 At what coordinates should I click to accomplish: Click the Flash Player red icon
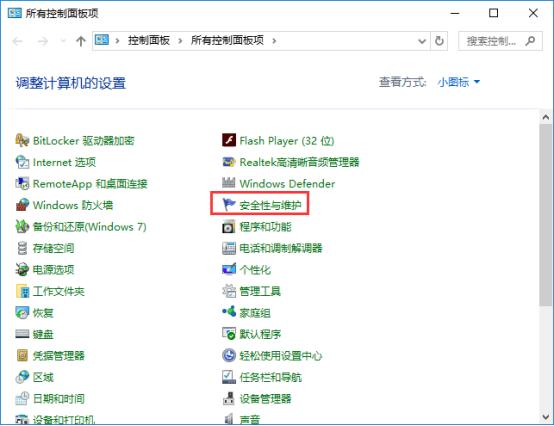click(x=229, y=140)
